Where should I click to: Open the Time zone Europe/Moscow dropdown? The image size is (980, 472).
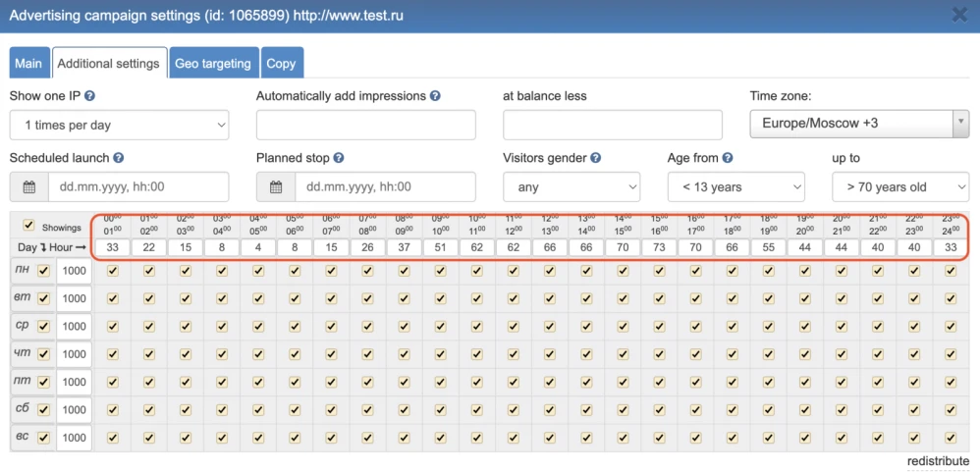click(x=859, y=124)
